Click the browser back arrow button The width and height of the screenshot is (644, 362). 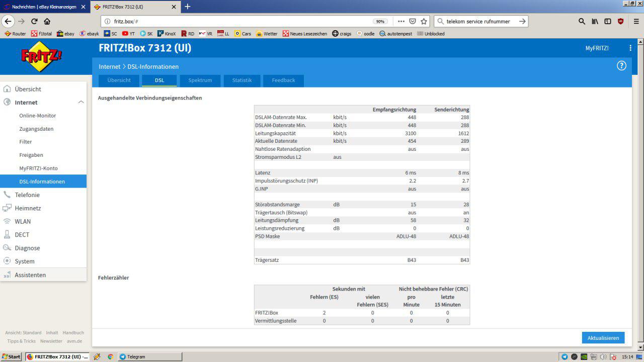pos(8,21)
